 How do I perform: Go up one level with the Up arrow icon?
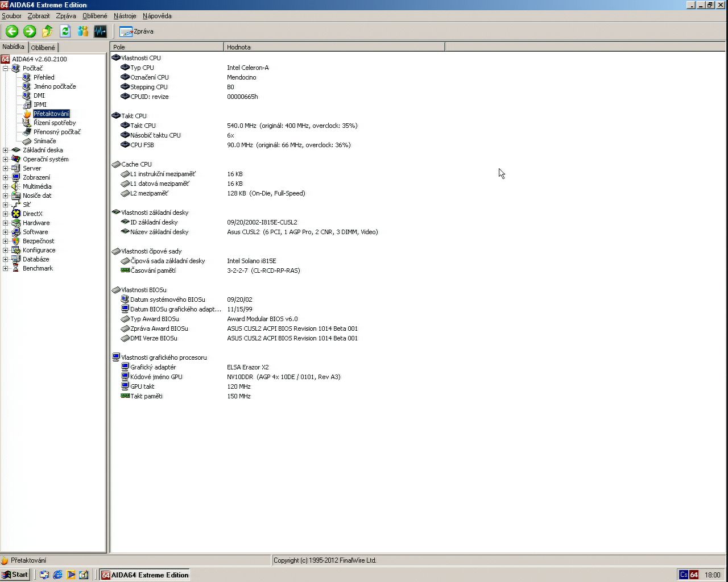click(x=47, y=31)
